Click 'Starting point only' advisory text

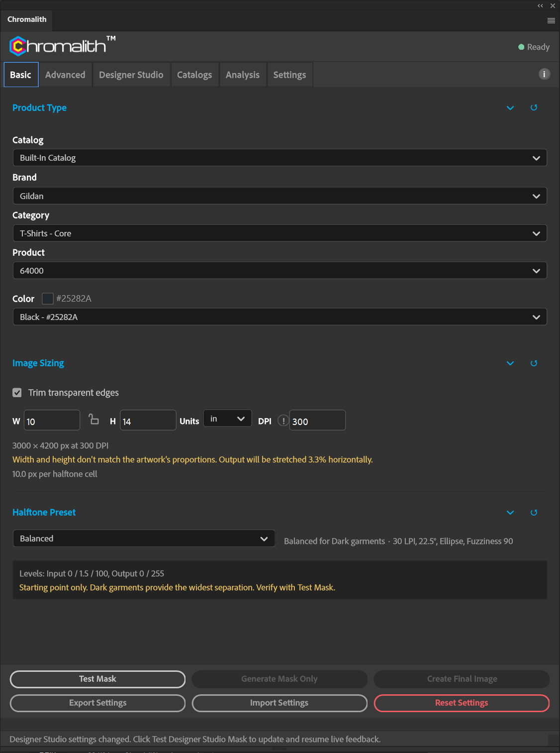[177, 587]
